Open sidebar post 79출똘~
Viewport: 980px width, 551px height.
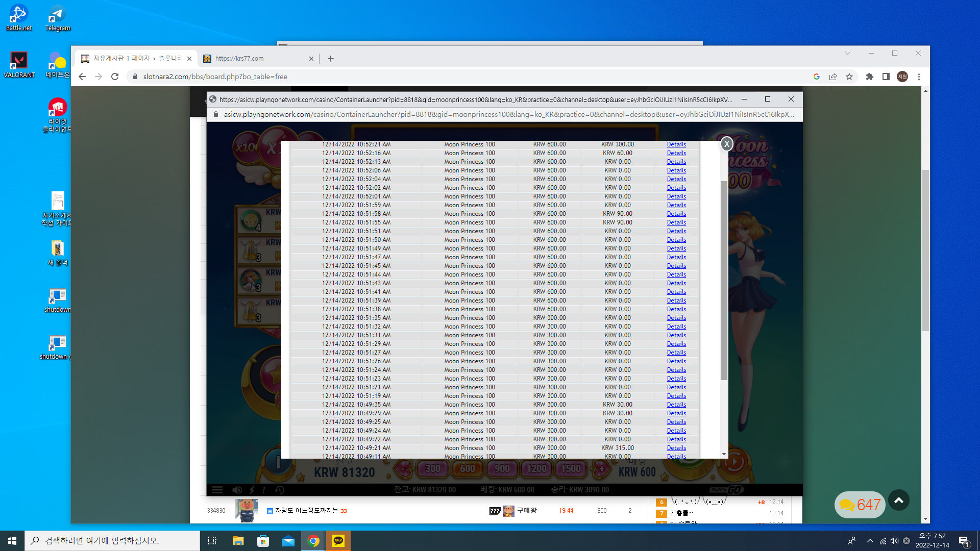[x=681, y=513]
